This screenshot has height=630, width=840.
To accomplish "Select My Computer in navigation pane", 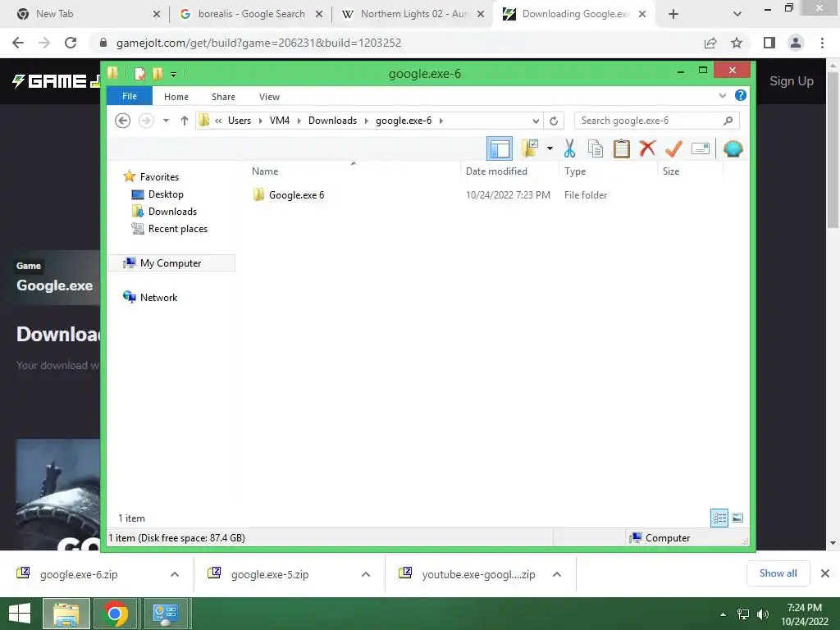I will 171,263.
